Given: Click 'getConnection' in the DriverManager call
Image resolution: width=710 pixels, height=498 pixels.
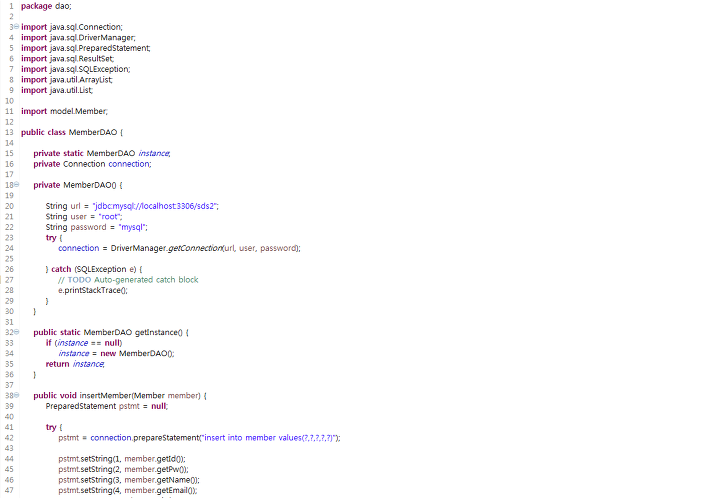Looking at the screenshot, I should pyautogui.click(x=195, y=248).
